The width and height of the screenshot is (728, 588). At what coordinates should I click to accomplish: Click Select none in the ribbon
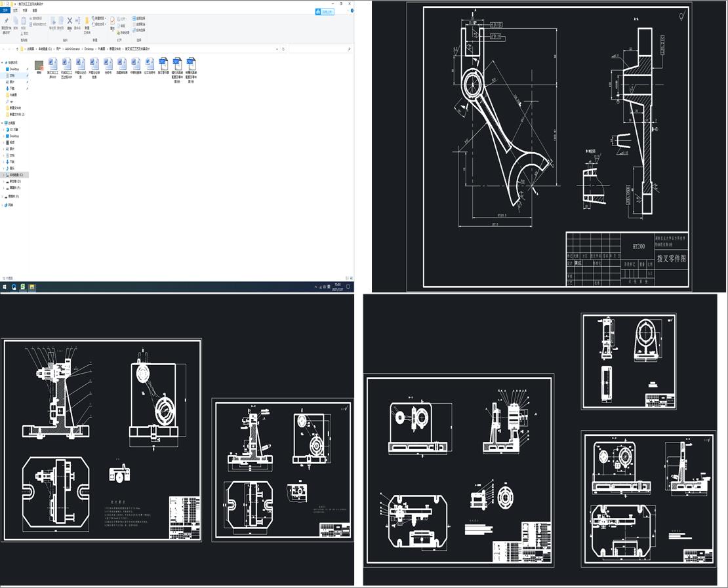(139, 24)
